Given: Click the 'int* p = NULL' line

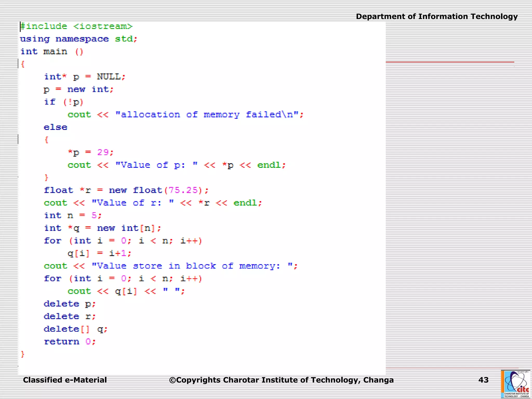Looking at the screenshot, I should pos(85,77).
